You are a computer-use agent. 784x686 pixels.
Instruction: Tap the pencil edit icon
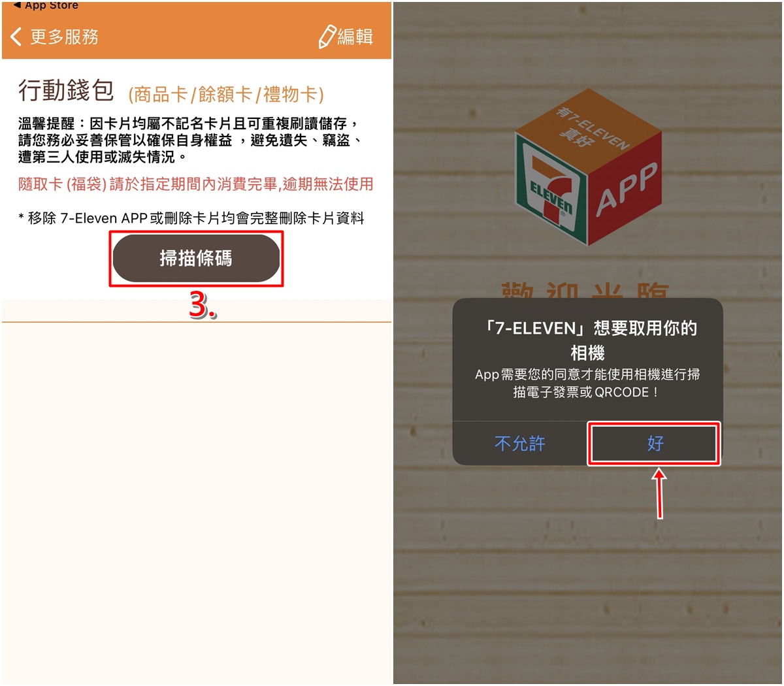point(327,37)
